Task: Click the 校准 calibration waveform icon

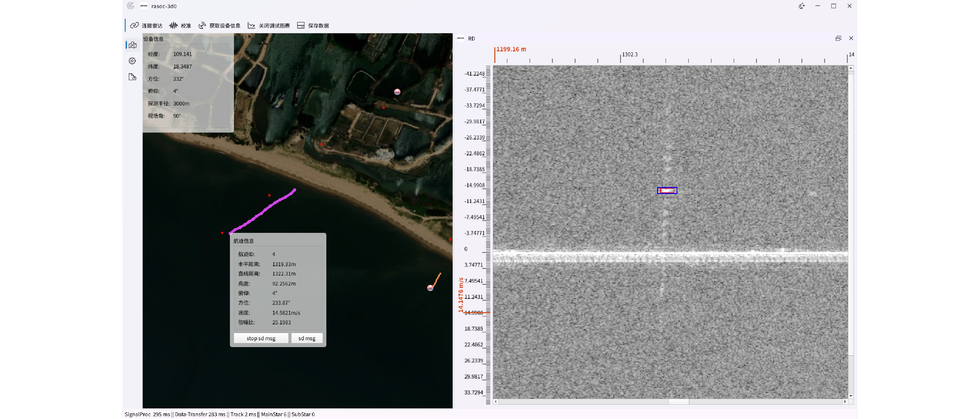Action: 174,26
